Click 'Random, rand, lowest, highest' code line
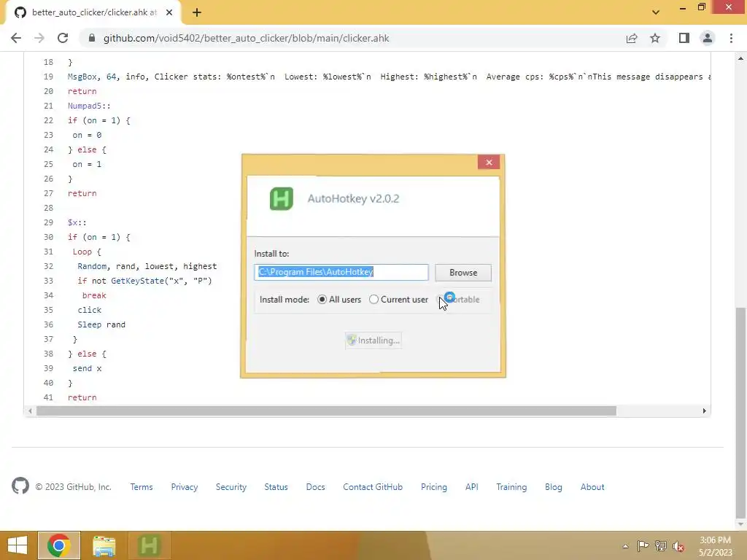The height and width of the screenshot is (560, 747). [x=147, y=266]
